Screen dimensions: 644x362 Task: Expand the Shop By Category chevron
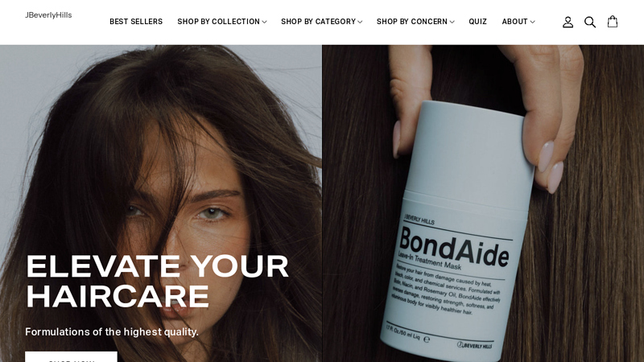[360, 22]
